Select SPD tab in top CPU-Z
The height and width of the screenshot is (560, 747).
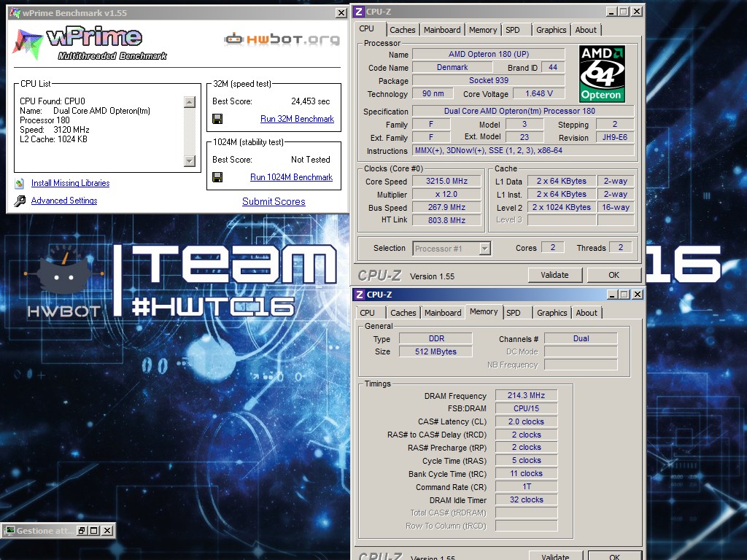(513, 30)
